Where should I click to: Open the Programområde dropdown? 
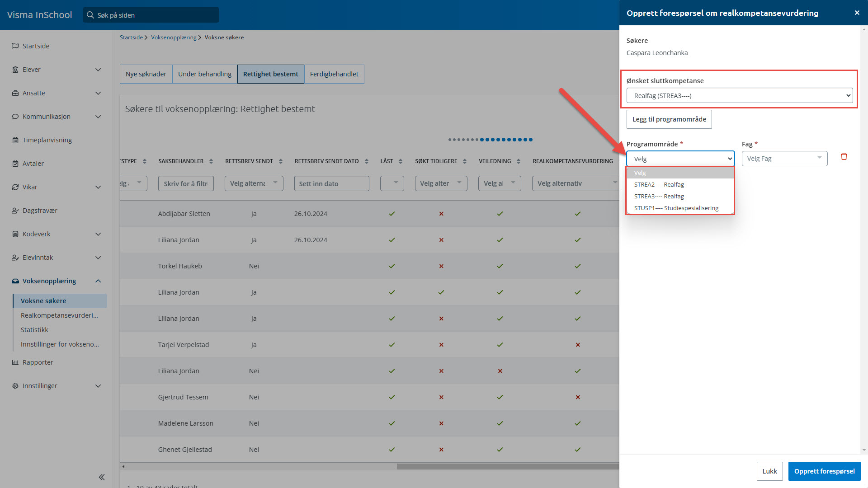point(680,159)
